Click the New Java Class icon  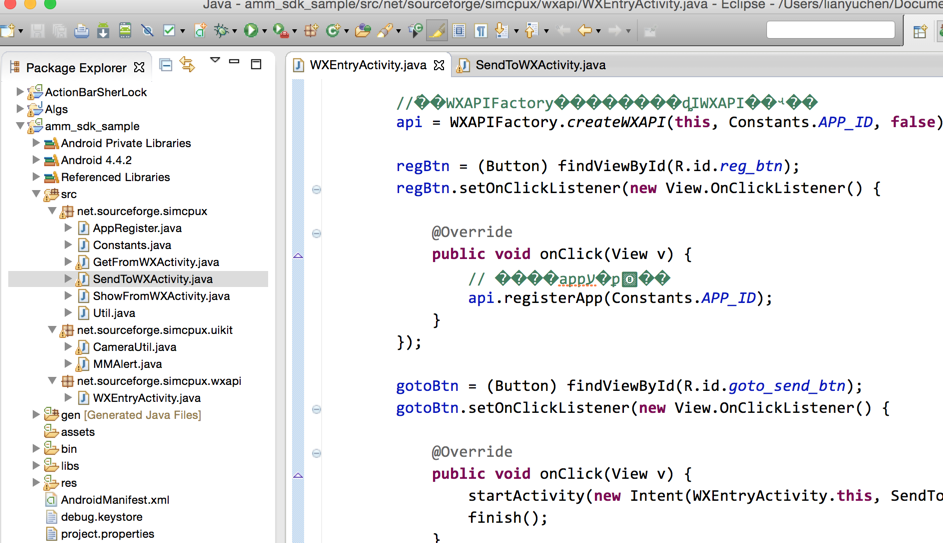(333, 31)
